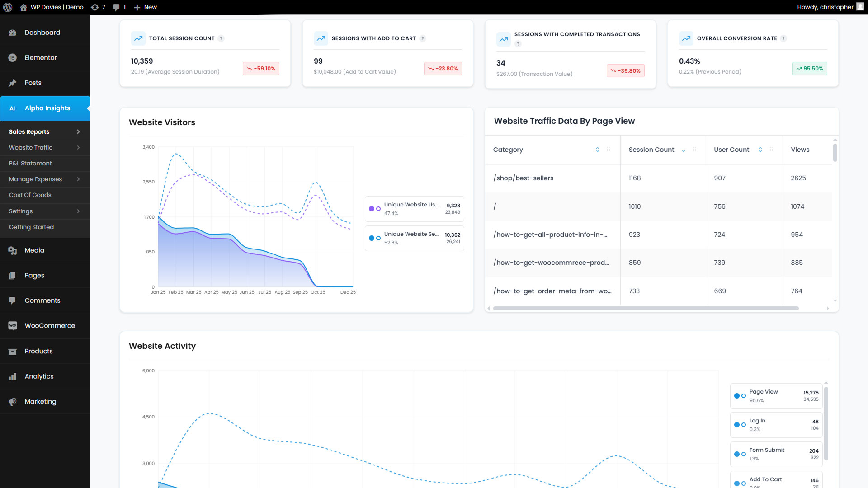Sort the table by Session Count
Viewport: 868px width, 488px height.
point(682,150)
